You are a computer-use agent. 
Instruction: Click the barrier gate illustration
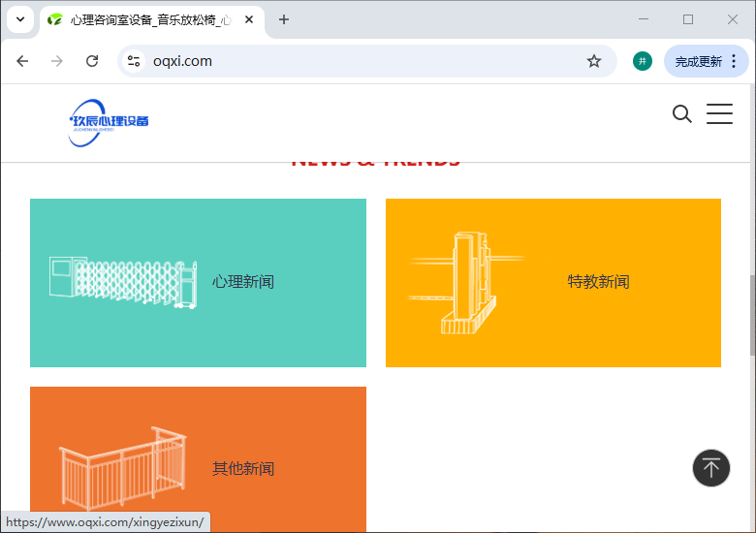[x=467, y=283]
